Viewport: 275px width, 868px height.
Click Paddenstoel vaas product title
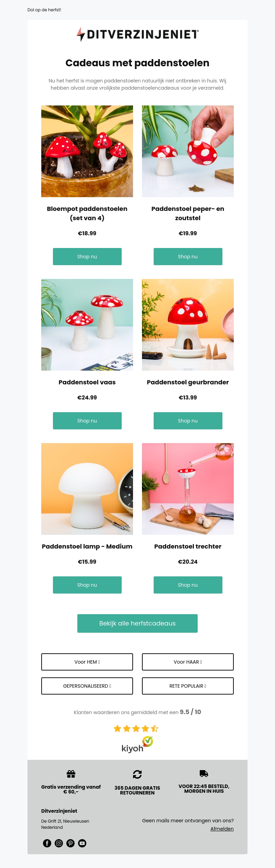pos(87,382)
